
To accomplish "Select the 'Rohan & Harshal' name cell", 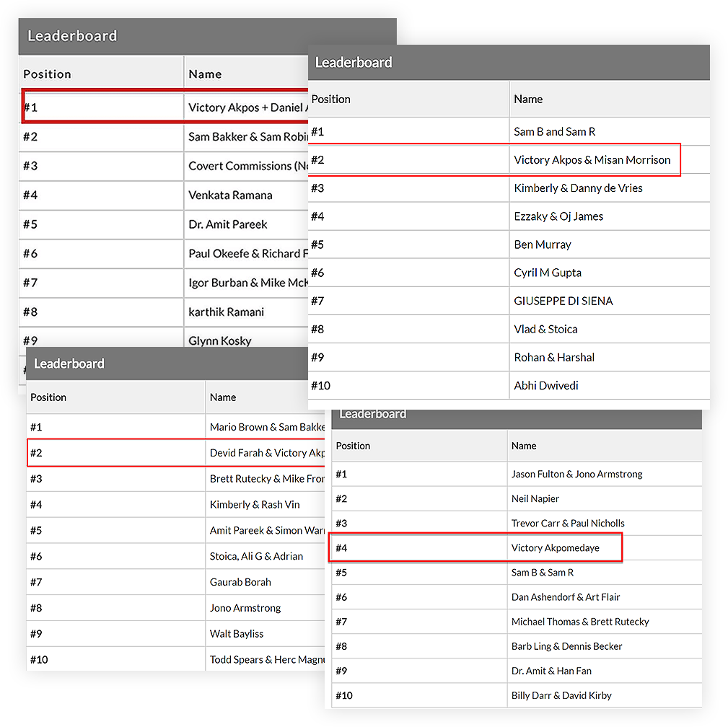I will 610,358.
